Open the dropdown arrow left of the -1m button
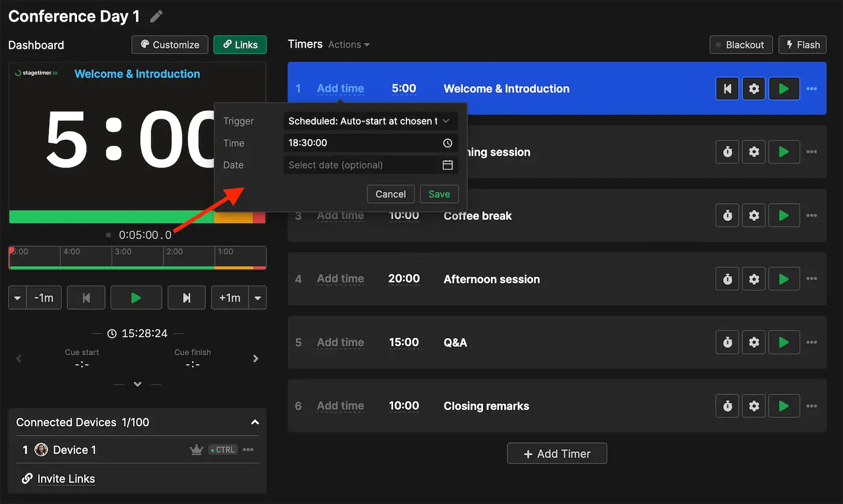Screen dimensions: 843x504 [x=17, y=297]
